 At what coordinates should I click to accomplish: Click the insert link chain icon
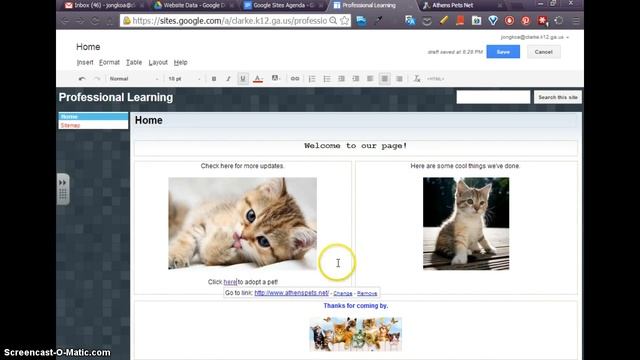(x=295, y=79)
